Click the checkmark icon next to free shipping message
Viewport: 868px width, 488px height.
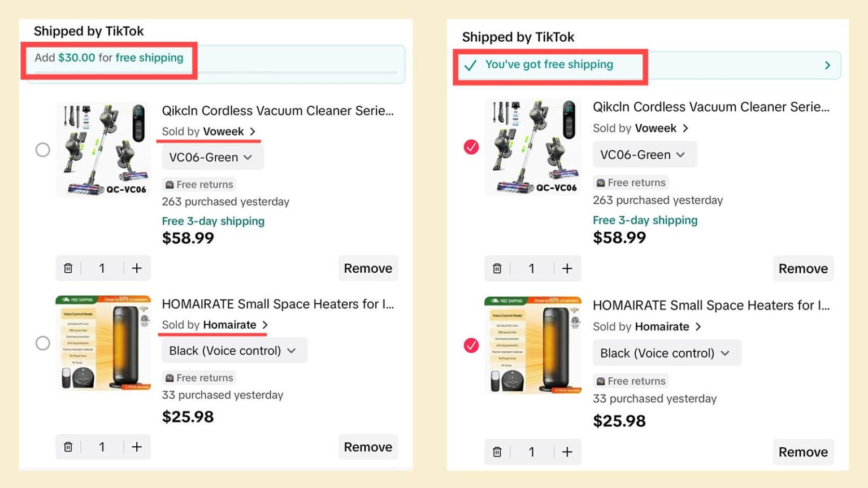pos(470,65)
